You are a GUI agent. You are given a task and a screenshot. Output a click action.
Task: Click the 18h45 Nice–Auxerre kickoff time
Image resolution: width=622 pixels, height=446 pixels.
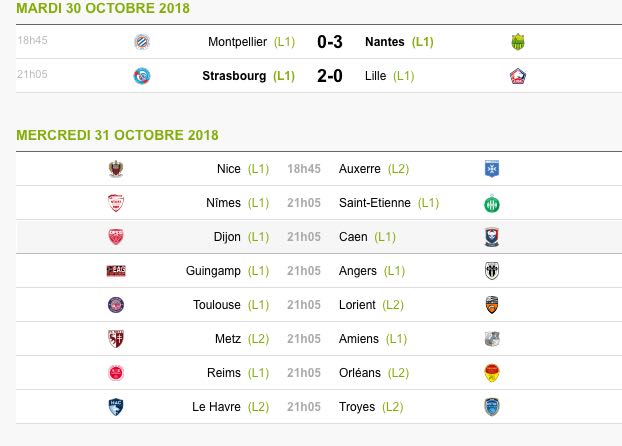(x=304, y=169)
